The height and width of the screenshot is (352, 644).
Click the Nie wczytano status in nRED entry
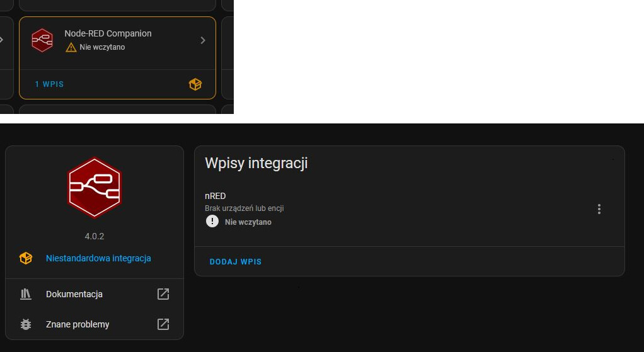[248, 222]
